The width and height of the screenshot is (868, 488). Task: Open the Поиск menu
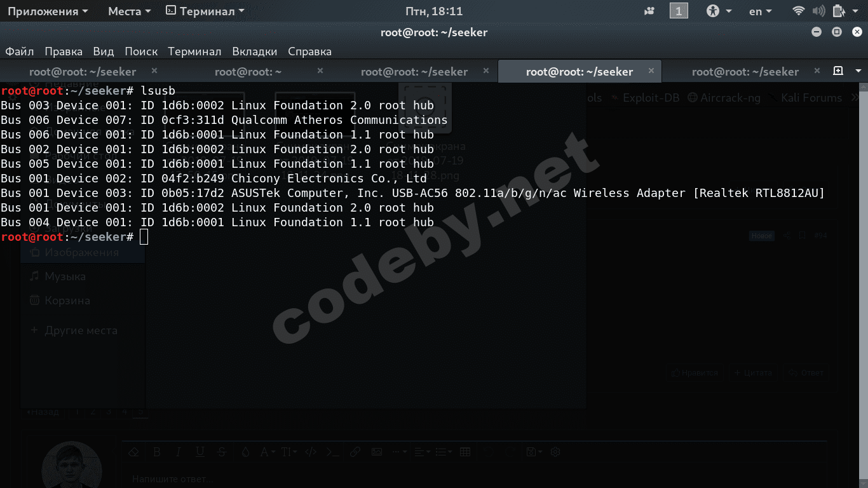tap(141, 51)
